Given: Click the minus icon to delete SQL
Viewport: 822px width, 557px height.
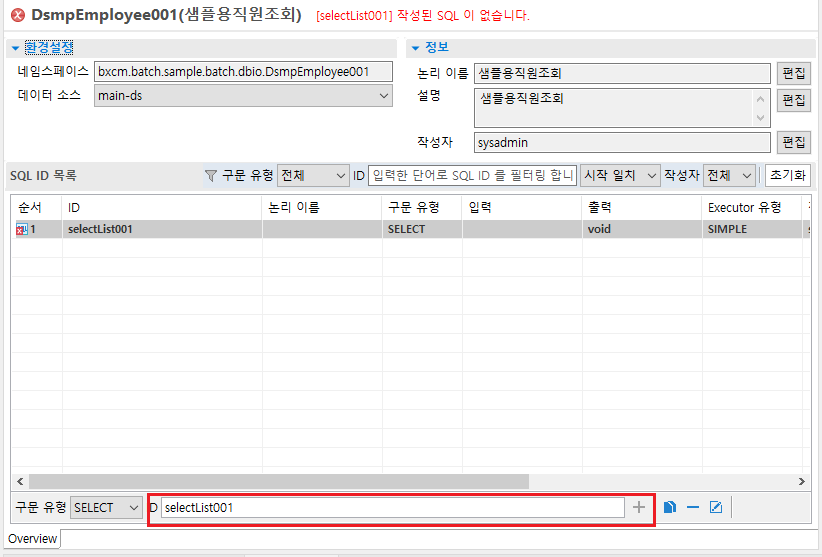Looking at the screenshot, I should click(692, 507).
